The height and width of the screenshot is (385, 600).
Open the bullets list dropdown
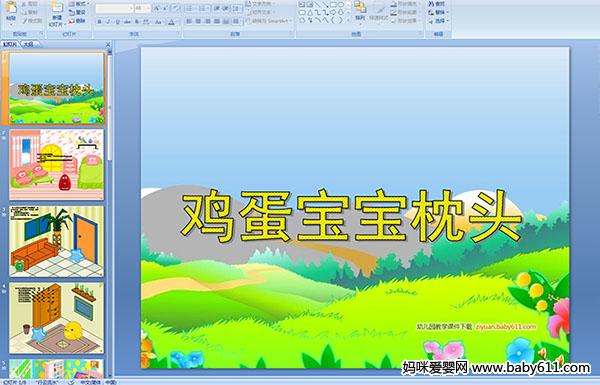click(x=191, y=8)
